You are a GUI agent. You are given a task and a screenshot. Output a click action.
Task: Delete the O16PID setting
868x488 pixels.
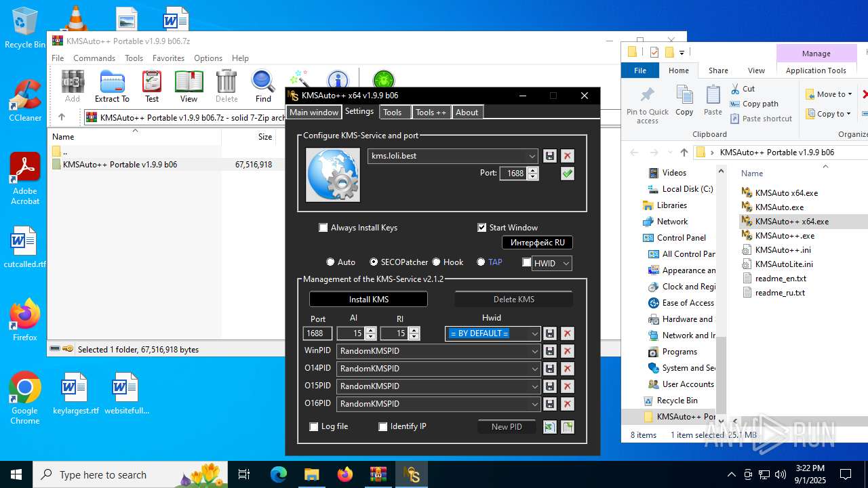(x=568, y=404)
